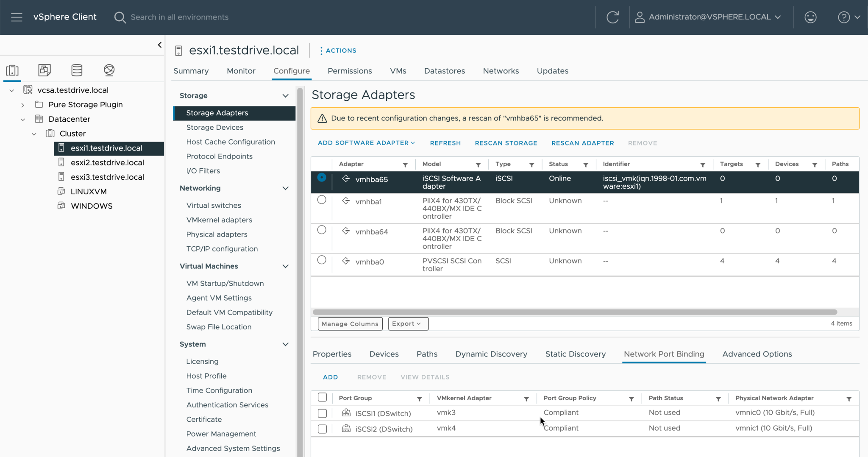
Task: Open the Storage inventory view icon
Action: point(77,70)
